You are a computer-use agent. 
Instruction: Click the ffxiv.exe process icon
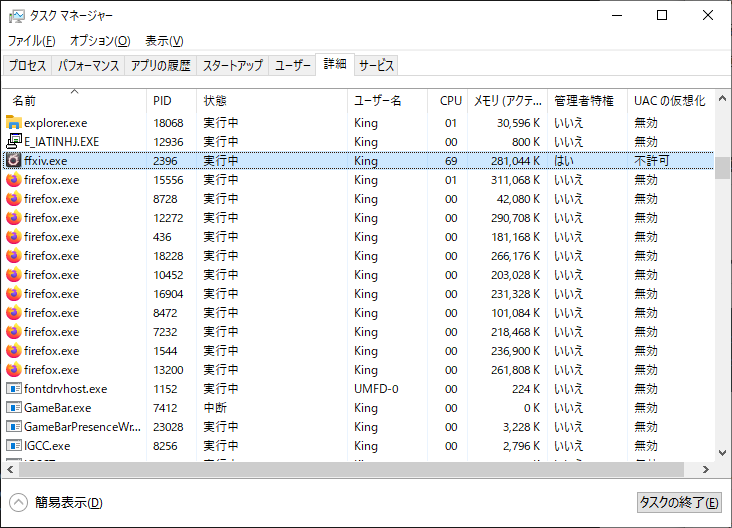coord(14,161)
